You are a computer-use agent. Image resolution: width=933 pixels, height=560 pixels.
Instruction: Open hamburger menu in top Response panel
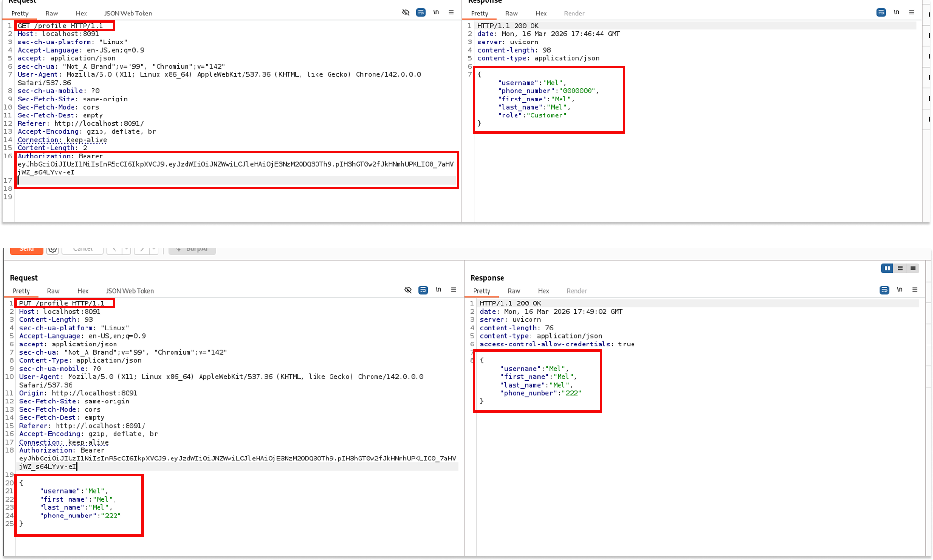coord(912,13)
